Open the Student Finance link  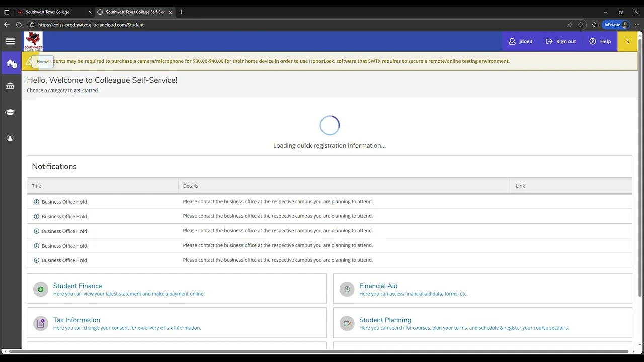(77, 286)
